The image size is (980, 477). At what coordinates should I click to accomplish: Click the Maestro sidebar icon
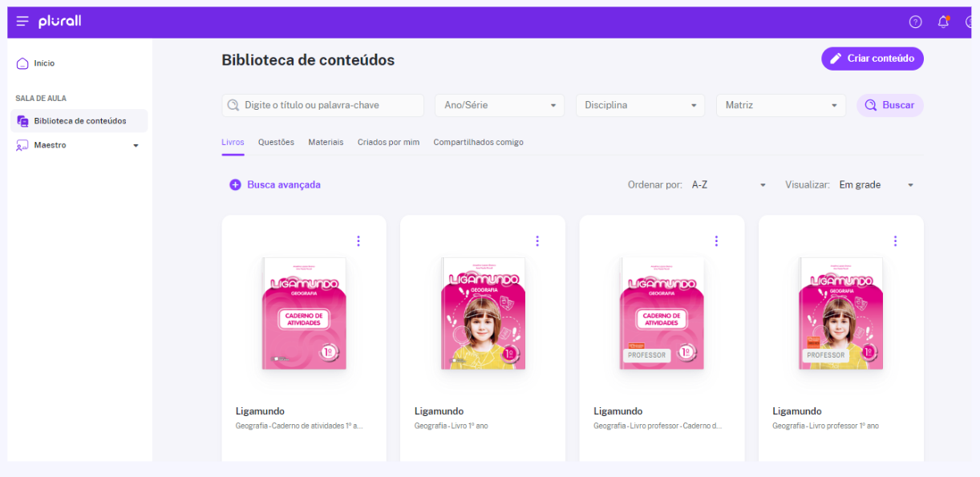tap(22, 145)
